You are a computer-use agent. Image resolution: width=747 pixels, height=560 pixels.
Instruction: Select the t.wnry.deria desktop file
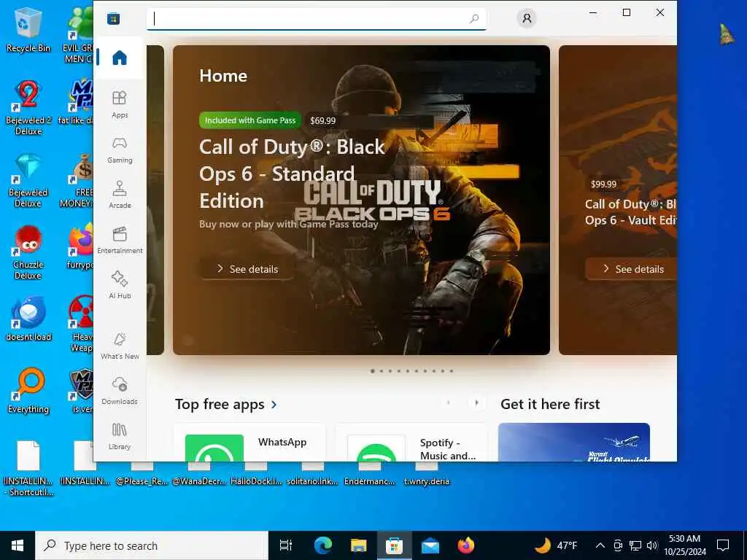[426, 474]
